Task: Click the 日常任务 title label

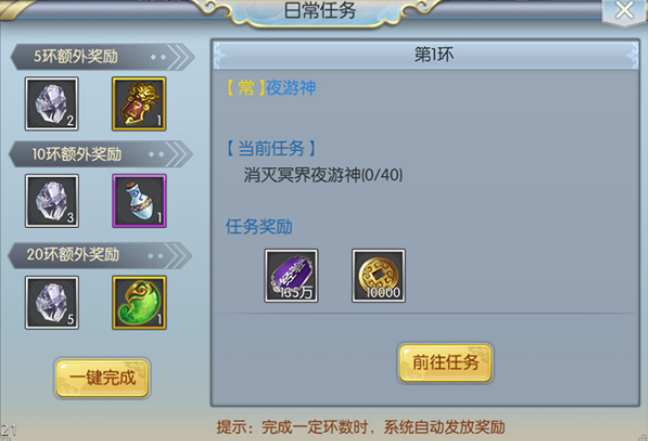Action: click(320, 10)
